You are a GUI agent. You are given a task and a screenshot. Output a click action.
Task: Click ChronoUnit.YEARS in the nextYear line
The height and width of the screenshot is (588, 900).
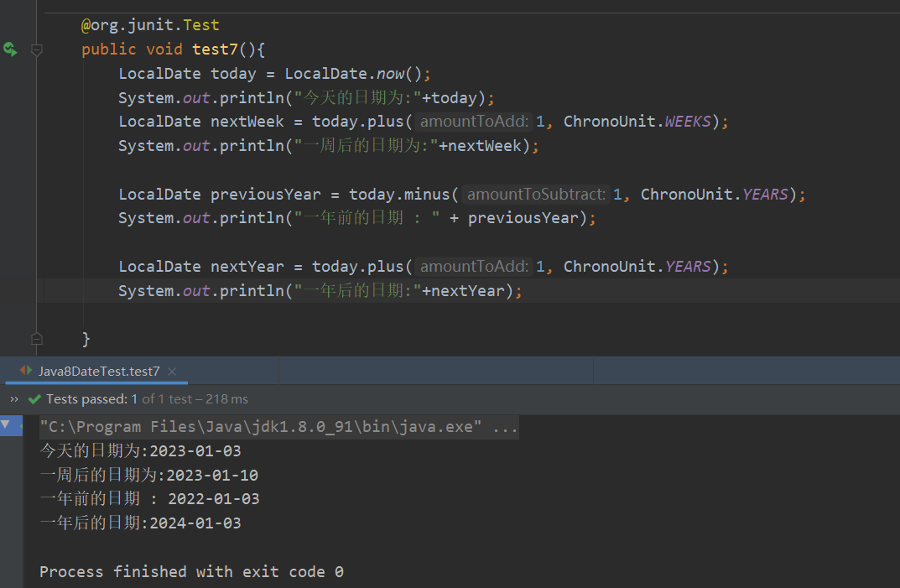point(637,267)
